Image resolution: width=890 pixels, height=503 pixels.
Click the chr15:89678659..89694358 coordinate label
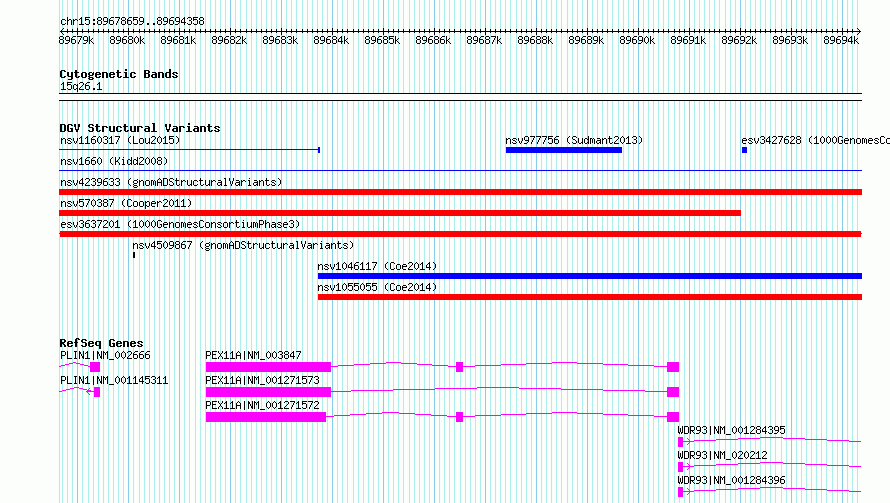point(132,21)
